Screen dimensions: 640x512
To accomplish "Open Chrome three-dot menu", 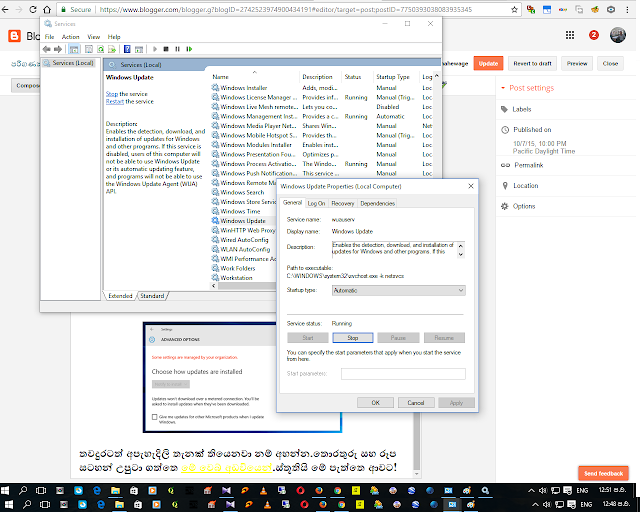I will point(627,9).
